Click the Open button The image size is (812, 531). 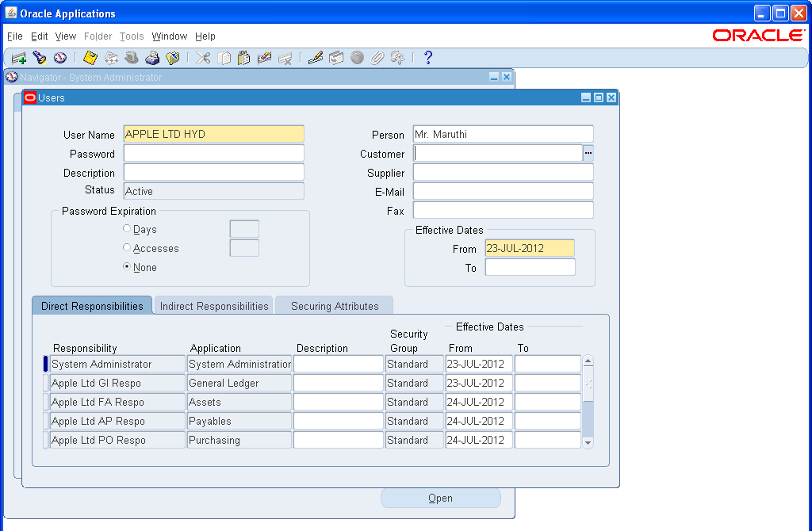pos(440,498)
